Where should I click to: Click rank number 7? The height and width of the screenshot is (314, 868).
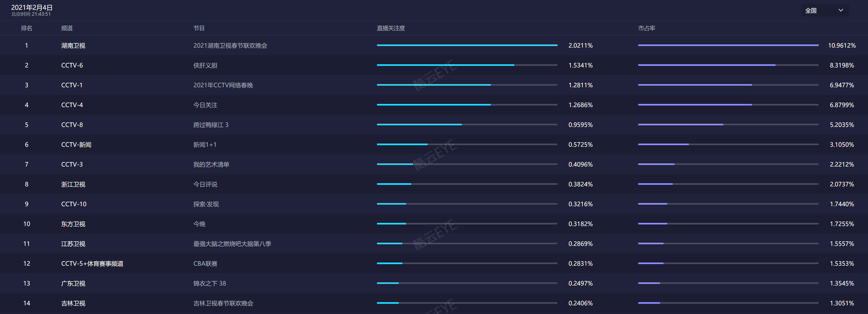27,165
